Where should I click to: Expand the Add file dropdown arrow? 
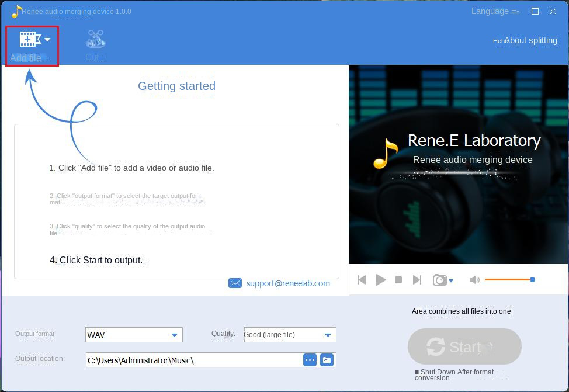[x=47, y=40]
